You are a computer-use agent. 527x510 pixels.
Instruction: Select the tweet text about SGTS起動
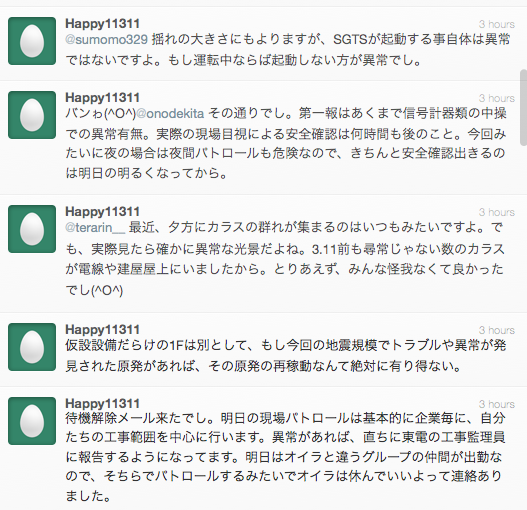point(288,50)
